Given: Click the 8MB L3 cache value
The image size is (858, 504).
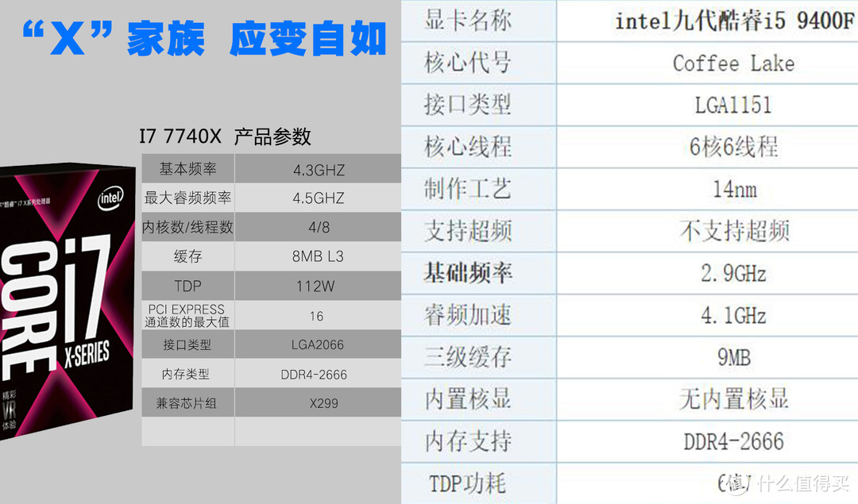Looking at the screenshot, I should pyautogui.click(x=318, y=256).
